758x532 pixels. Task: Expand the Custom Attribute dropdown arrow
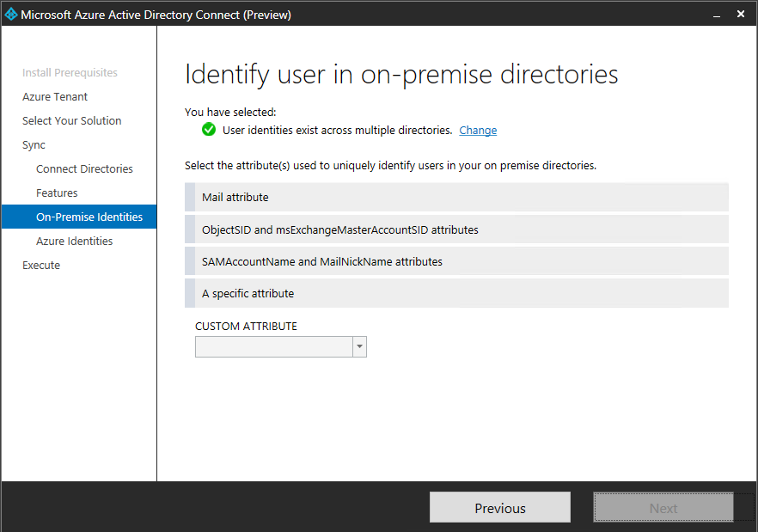coord(359,346)
